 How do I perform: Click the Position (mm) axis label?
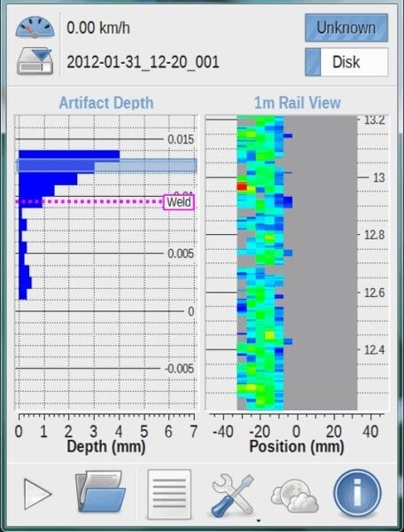tap(297, 447)
